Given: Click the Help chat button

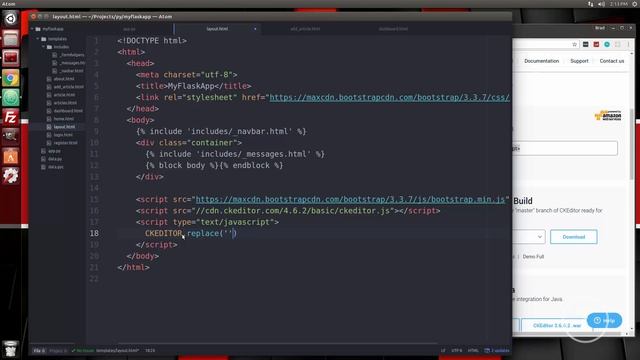Looking at the screenshot, I should tap(604, 320).
